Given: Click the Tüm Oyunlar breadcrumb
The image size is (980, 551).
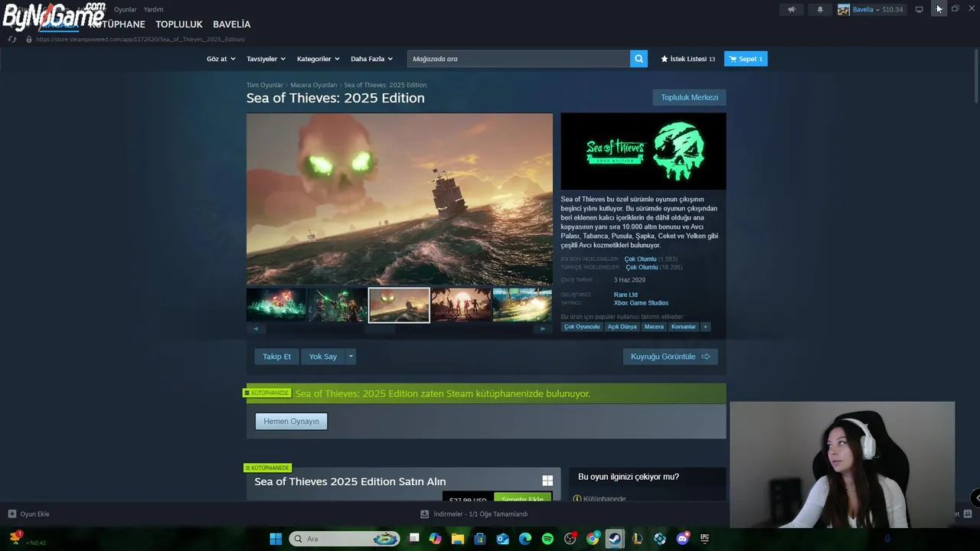Looking at the screenshot, I should [x=265, y=85].
